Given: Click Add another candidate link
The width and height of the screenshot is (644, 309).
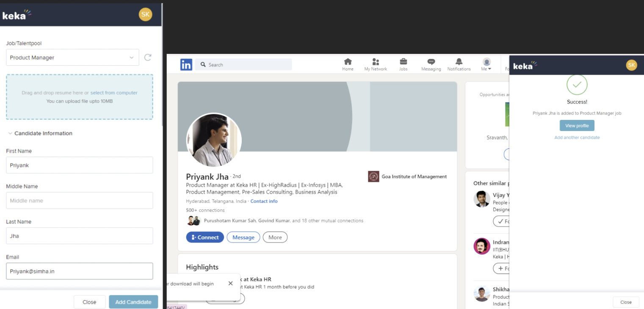Looking at the screenshot, I should point(577,138).
